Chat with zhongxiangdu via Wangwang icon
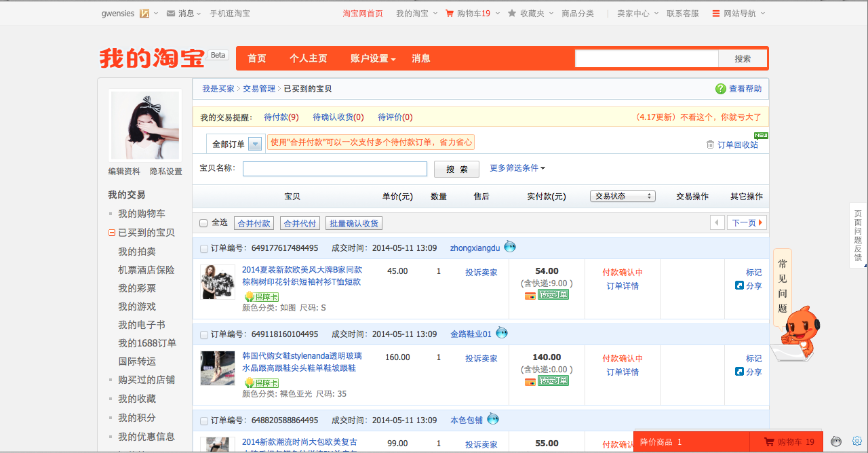 tap(510, 247)
